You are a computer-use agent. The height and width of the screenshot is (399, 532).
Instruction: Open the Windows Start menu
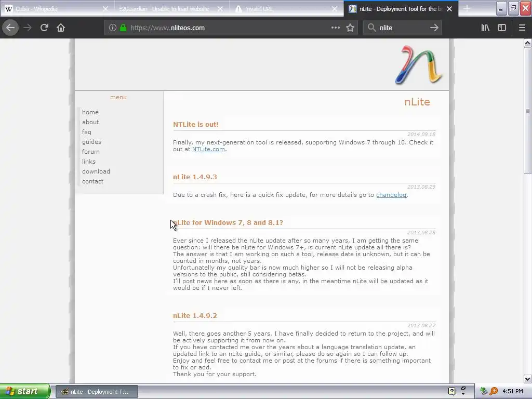click(25, 392)
